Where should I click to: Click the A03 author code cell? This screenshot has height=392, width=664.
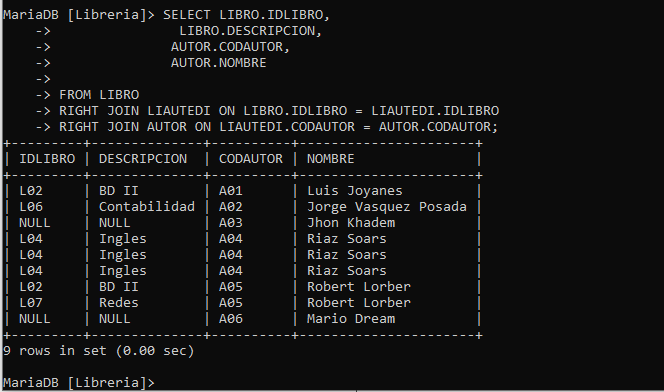[230, 223]
